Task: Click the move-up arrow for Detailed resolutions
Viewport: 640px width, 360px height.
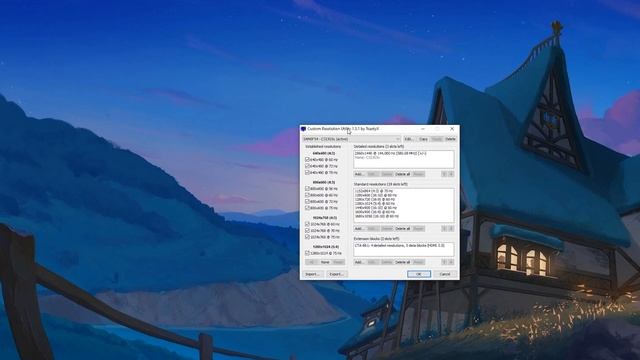Action: [444, 174]
